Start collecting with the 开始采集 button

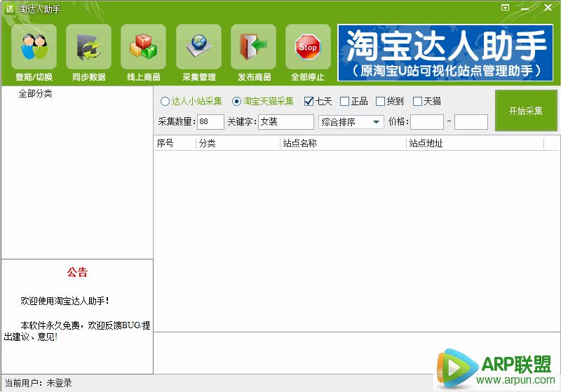pos(525,111)
